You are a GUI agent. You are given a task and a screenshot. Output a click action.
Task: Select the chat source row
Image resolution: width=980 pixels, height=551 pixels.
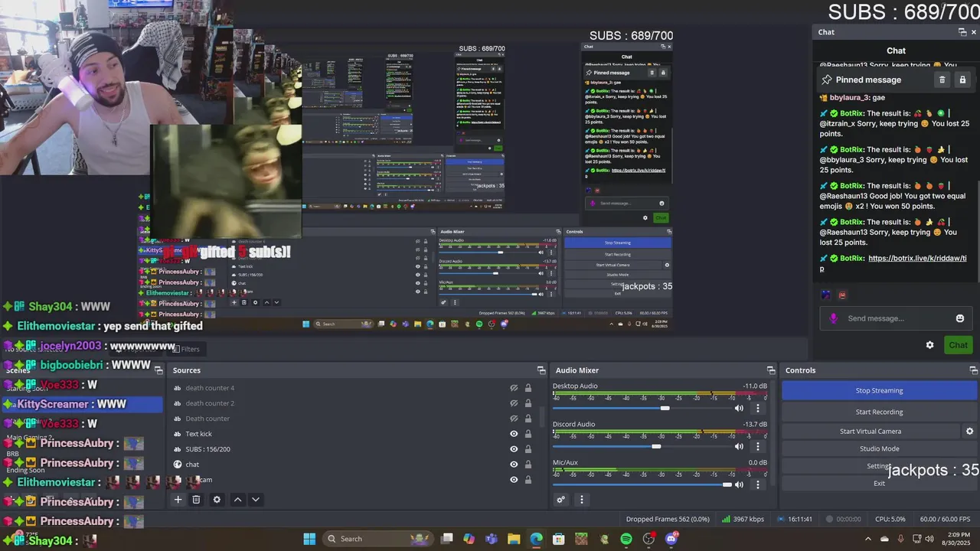point(352,465)
